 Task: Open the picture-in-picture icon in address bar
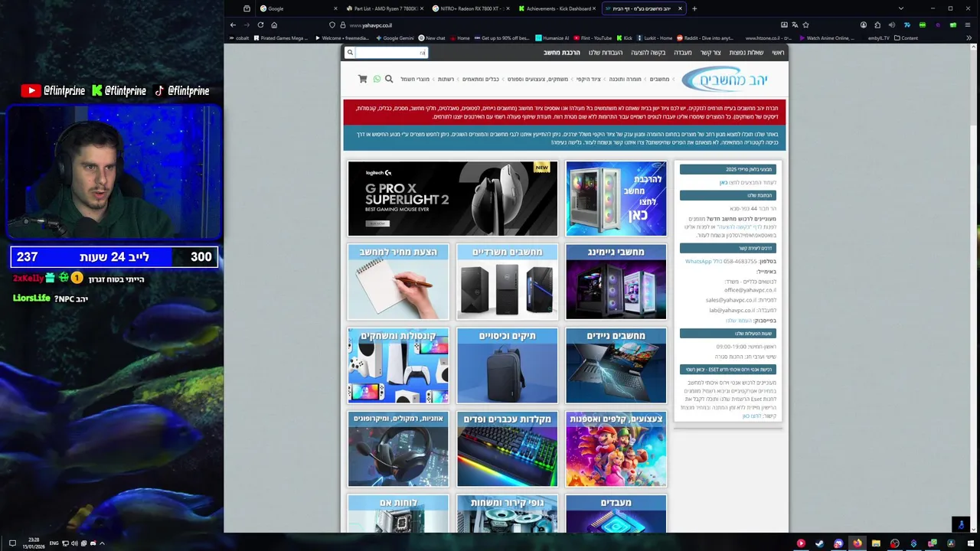(784, 25)
